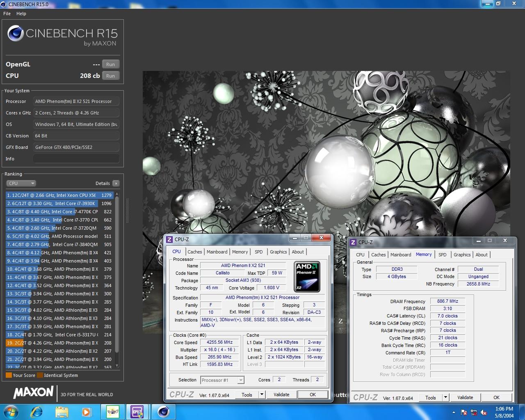Open Caches tab in right CPU-Z window
The image size is (525, 420).
(x=379, y=255)
